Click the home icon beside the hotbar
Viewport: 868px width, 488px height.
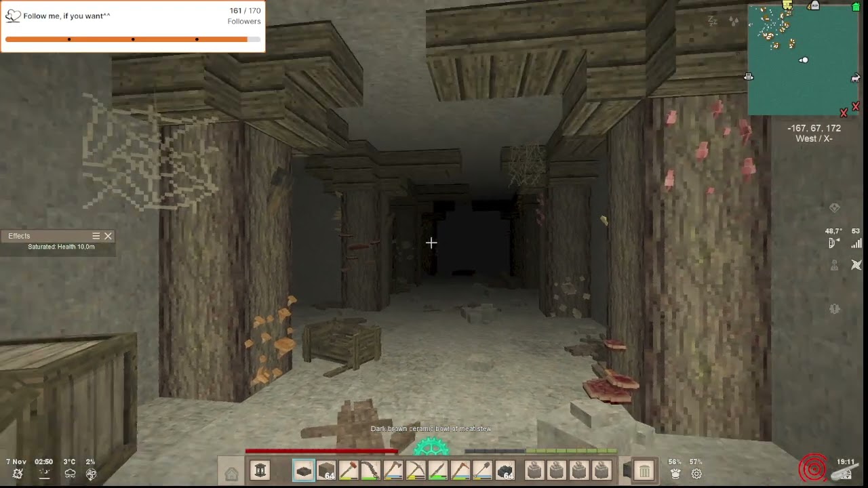(x=232, y=474)
